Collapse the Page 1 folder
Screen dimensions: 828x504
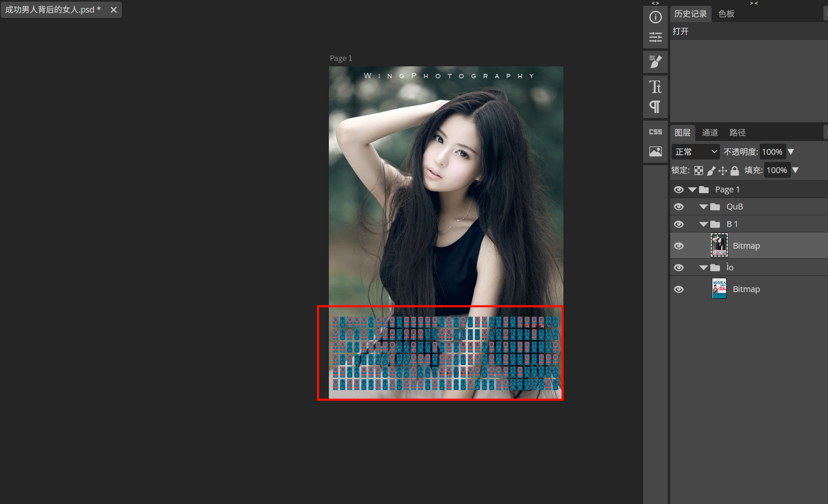click(x=692, y=189)
